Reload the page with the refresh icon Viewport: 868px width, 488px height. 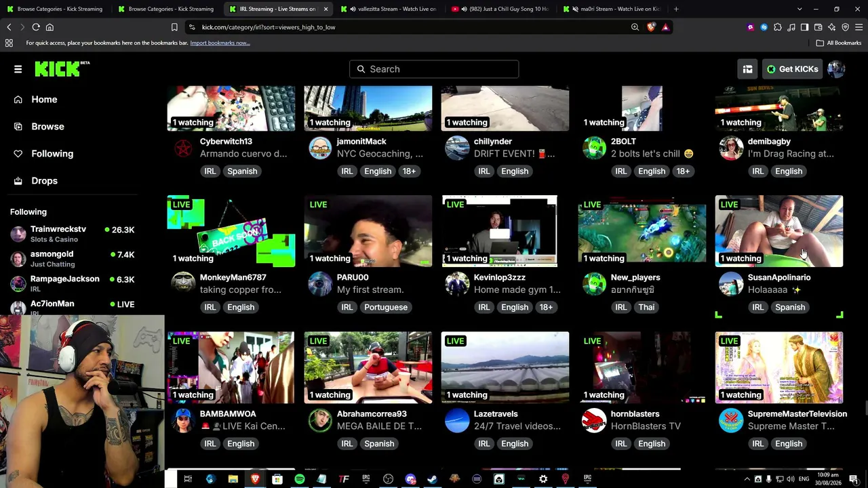(36, 27)
